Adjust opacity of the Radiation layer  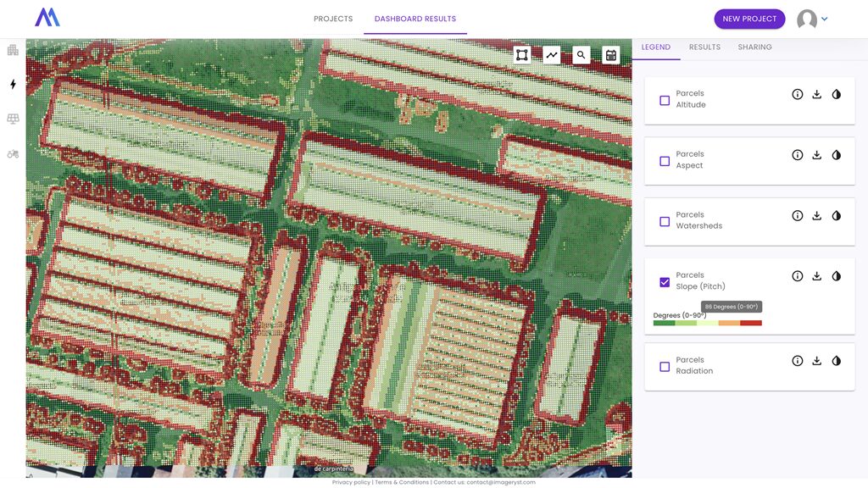pyautogui.click(x=837, y=361)
